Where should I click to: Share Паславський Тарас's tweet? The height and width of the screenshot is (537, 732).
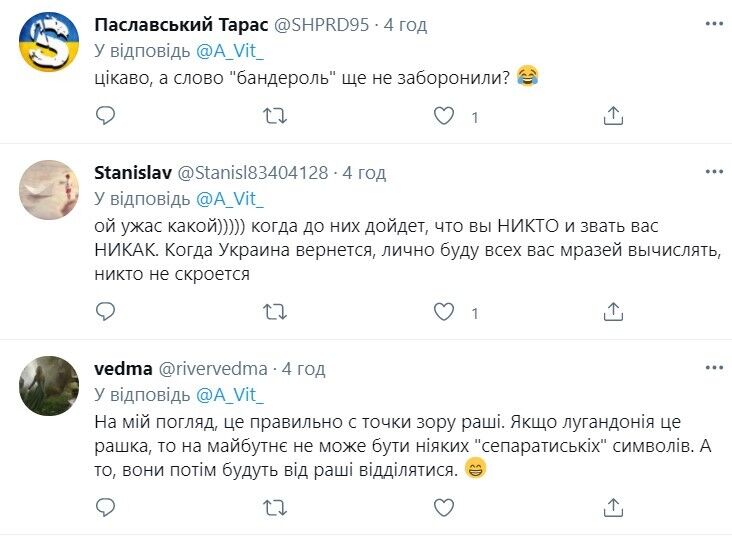click(x=613, y=117)
